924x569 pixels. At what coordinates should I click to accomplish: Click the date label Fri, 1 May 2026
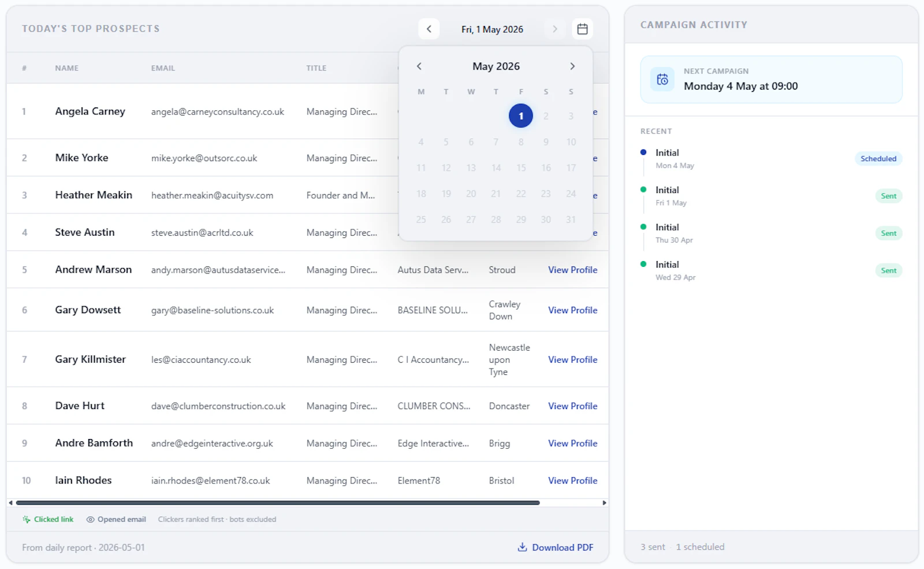(492, 29)
